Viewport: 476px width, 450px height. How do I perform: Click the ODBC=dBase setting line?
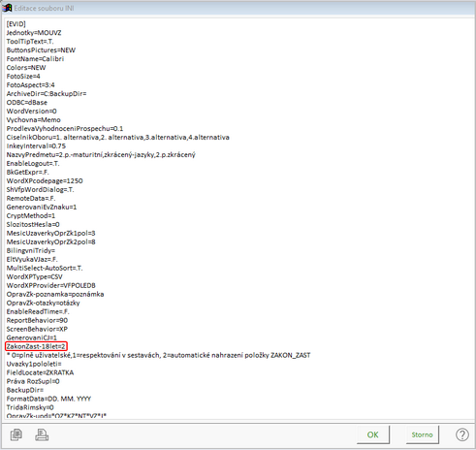pos(27,103)
